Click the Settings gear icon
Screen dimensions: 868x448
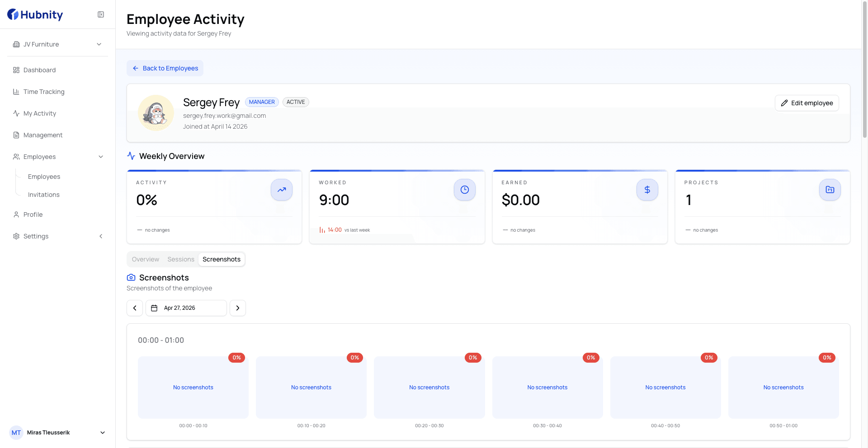point(16,236)
